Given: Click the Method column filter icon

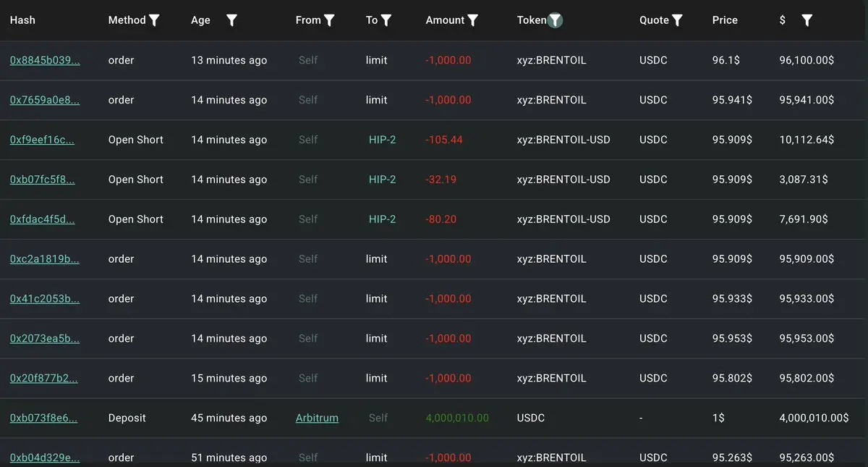Looking at the screenshot, I should coord(154,20).
